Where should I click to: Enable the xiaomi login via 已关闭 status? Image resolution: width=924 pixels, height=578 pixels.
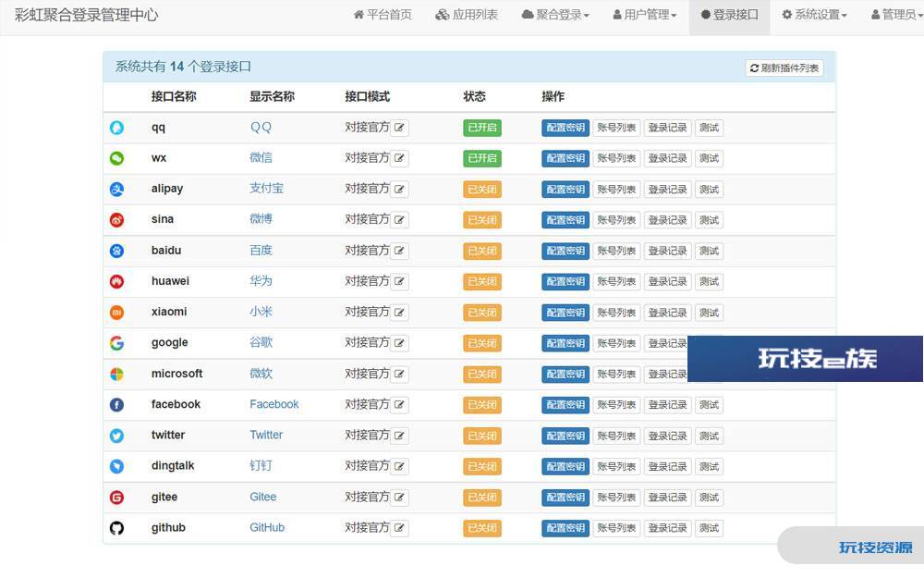pos(482,313)
